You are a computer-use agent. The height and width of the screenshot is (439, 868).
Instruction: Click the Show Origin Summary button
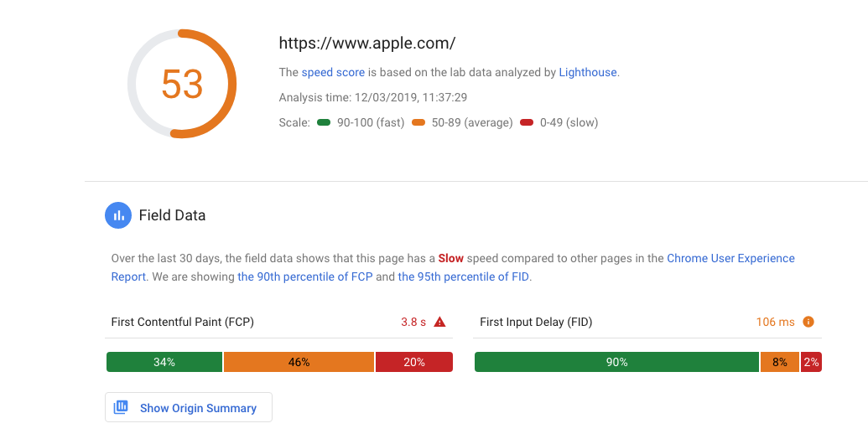pyautogui.click(x=188, y=407)
